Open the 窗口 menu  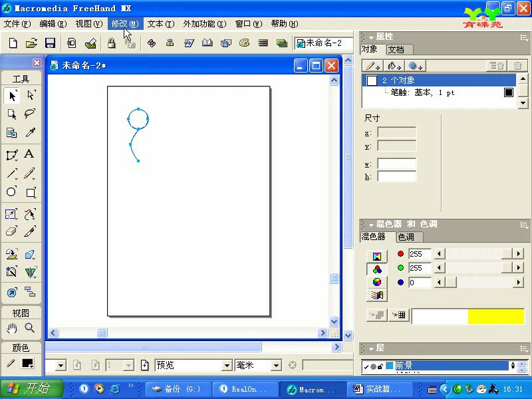[x=249, y=24]
